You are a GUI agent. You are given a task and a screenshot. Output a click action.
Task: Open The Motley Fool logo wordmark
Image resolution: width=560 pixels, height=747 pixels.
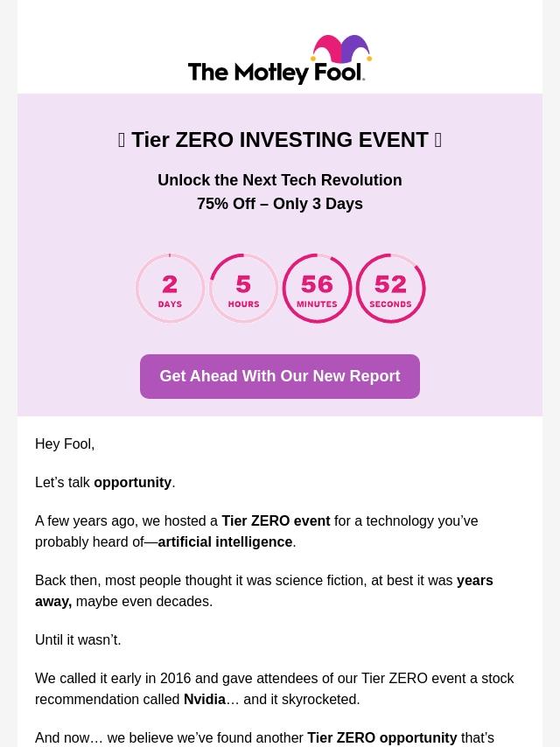tap(276, 73)
